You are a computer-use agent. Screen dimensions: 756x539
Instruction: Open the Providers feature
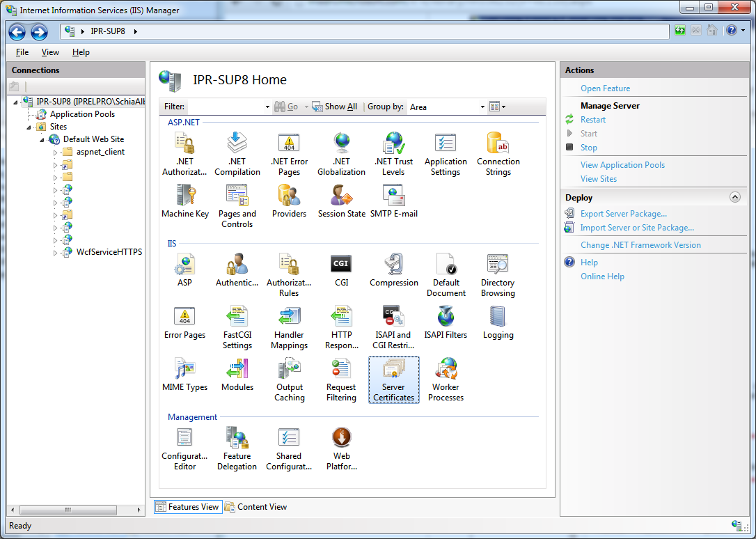tap(290, 201)
